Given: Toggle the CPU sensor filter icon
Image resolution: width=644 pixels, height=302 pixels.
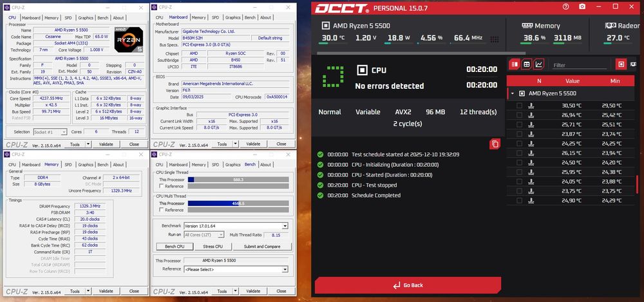Looking at the screenshot, I should tap(621, 64).
